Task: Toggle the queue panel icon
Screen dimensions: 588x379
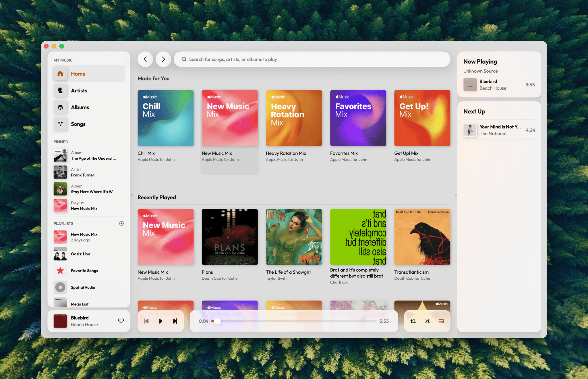Action: [x=441, y=321]
